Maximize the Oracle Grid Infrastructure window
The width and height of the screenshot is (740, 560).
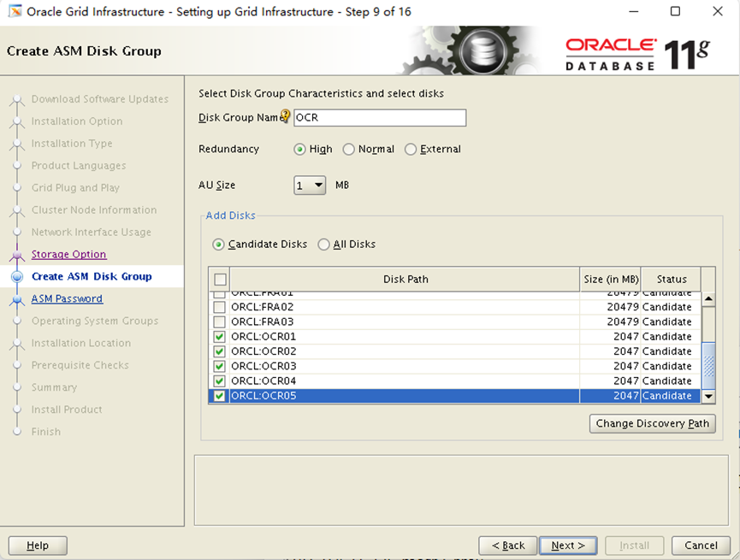[x=675, y=11]
